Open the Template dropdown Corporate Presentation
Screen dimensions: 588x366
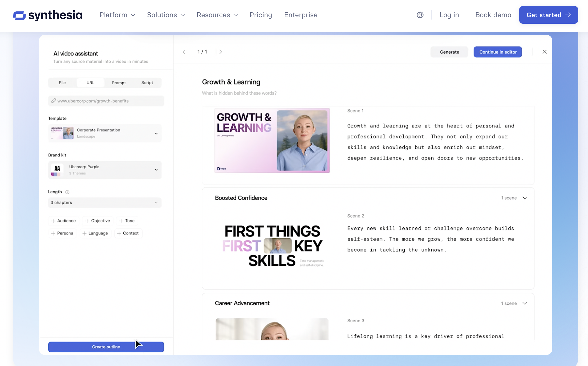coord(105,133)
